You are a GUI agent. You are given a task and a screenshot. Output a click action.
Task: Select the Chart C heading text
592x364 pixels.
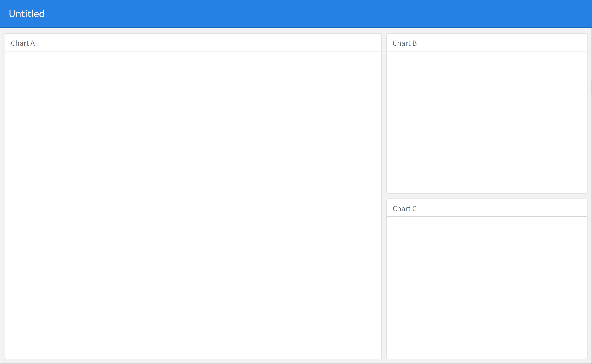pyautogui.click(x=404, y=209)
